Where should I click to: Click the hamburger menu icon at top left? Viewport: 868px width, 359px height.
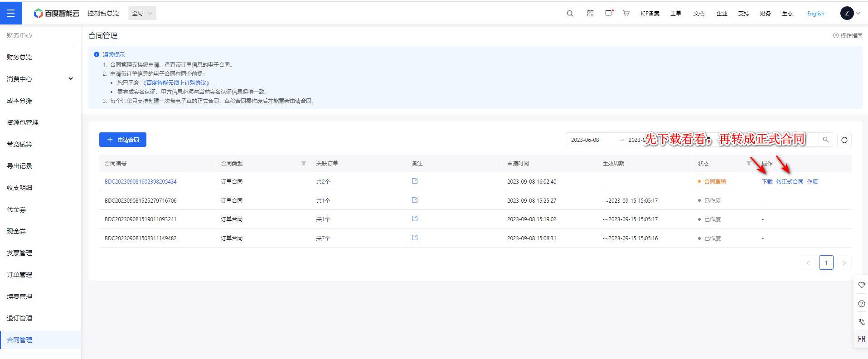(x=11, y=13)
